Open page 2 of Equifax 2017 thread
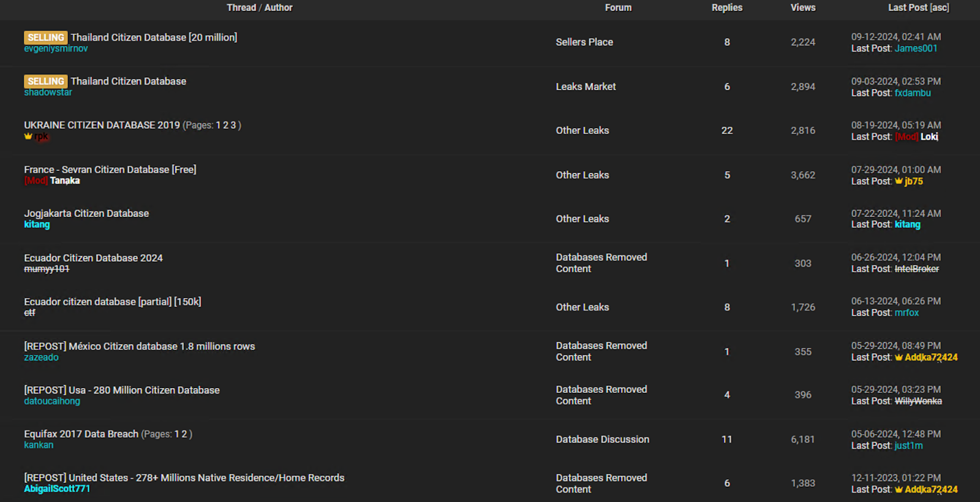980x502 pixels. (x=184, y=434)
